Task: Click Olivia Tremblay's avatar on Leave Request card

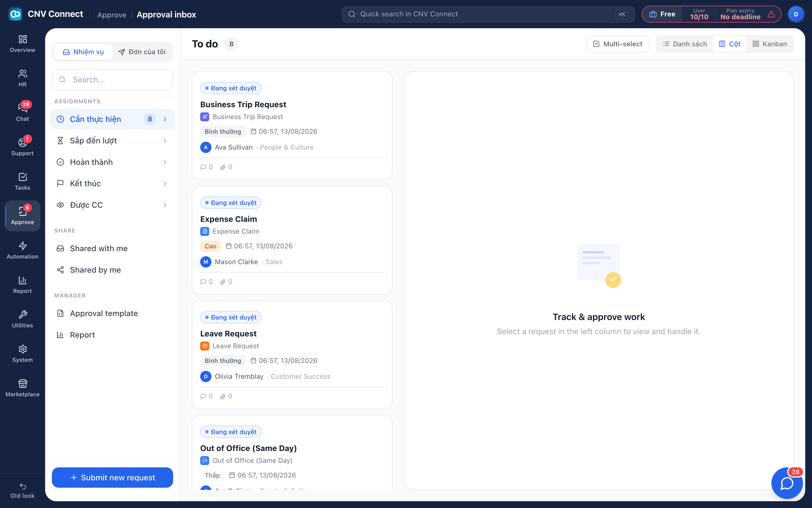Action: click(206, 376)
